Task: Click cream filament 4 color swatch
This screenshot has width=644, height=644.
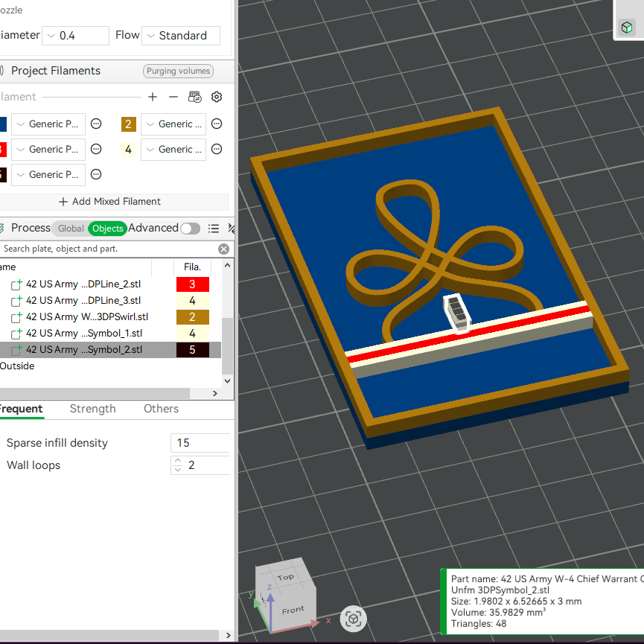Action: point(129,149)
